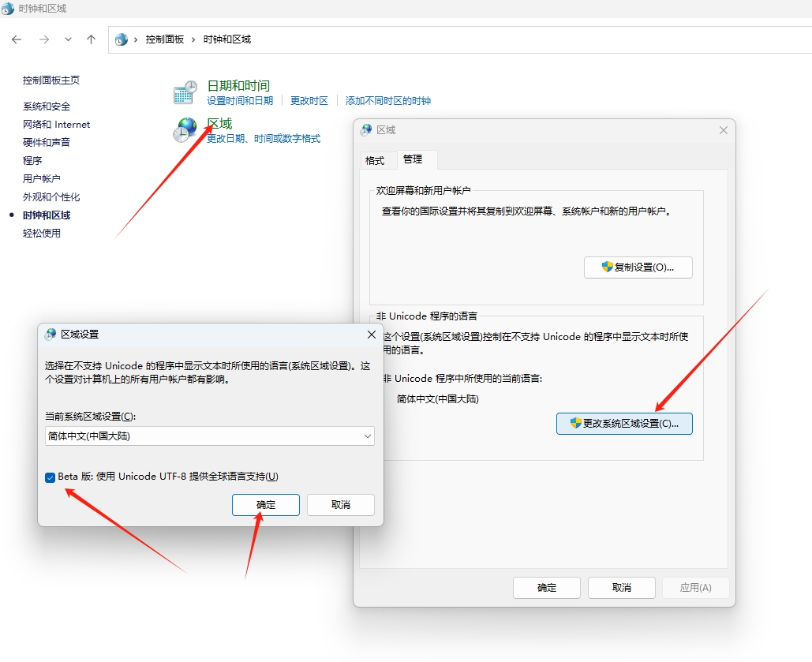Open 硬件和声音 category
Screen dimensions: 812x662
coord(47,143)
